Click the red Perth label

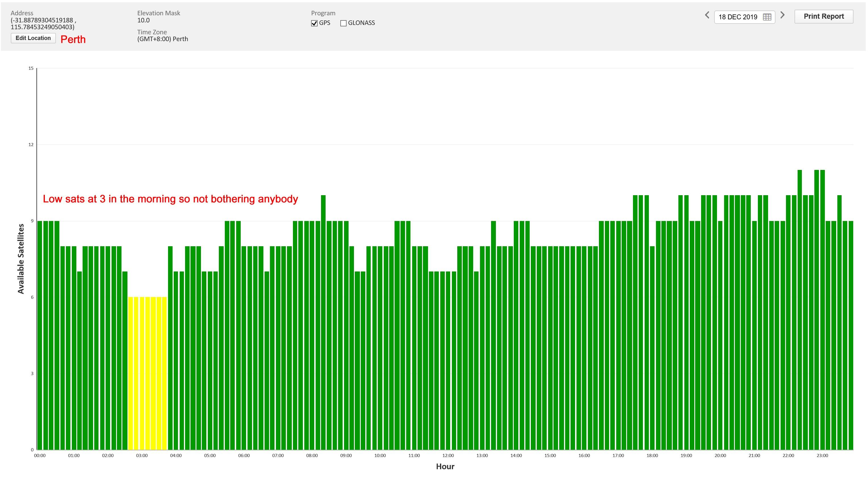(x=73, y=39)
